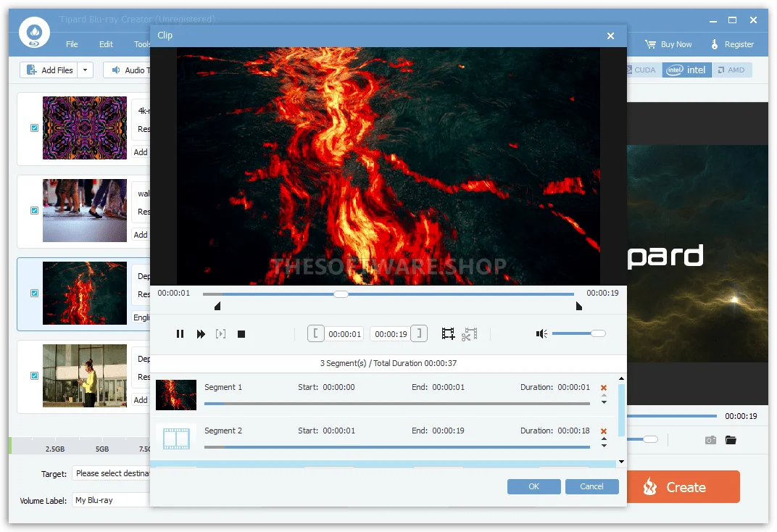Uncheck the walking feet video checkbox
This screenshot has height=532, width=777.
pyautogui.click(x=34, y=210)
